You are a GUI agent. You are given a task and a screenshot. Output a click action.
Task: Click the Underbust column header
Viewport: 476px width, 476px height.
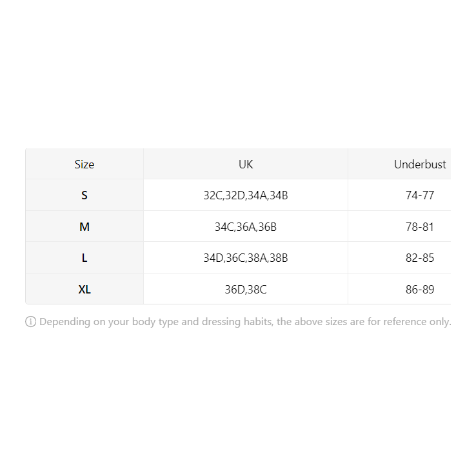(x=420, y=164)
